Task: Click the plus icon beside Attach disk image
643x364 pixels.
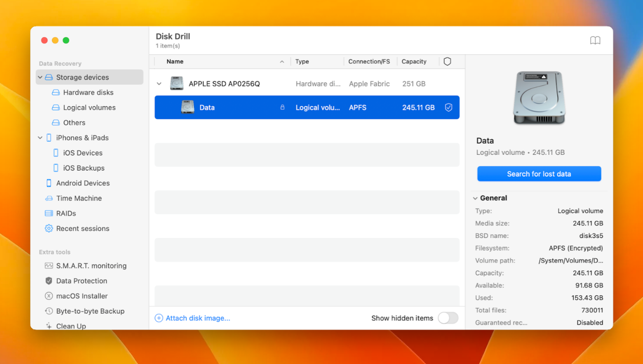Action: point(159,318)
